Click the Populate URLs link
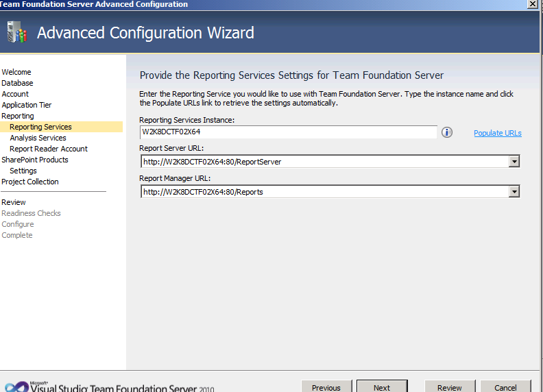The image size is (543, 392). click(x=498, y=133)
